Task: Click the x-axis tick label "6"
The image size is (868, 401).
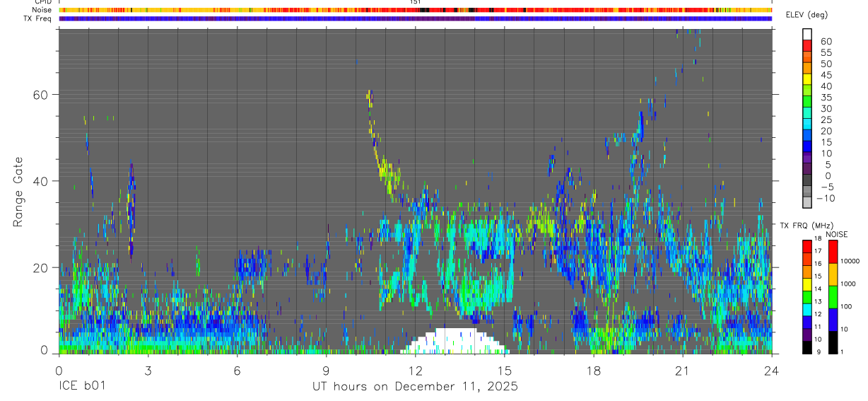Action: (x=237, y=371)
